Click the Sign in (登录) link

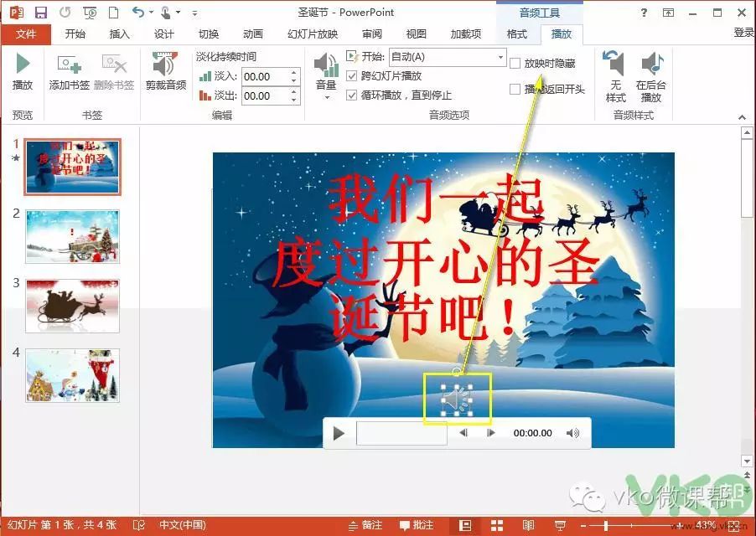(x=743, y=33)
